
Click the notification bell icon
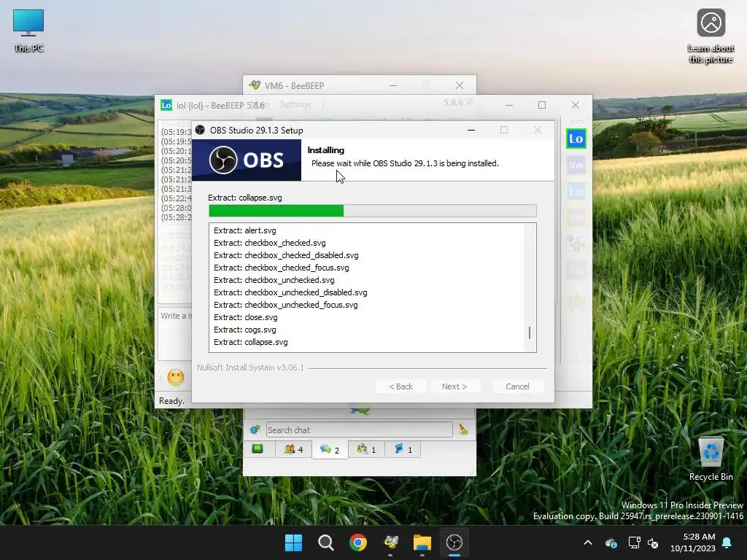pyautogui.click(x=727, y=542)
